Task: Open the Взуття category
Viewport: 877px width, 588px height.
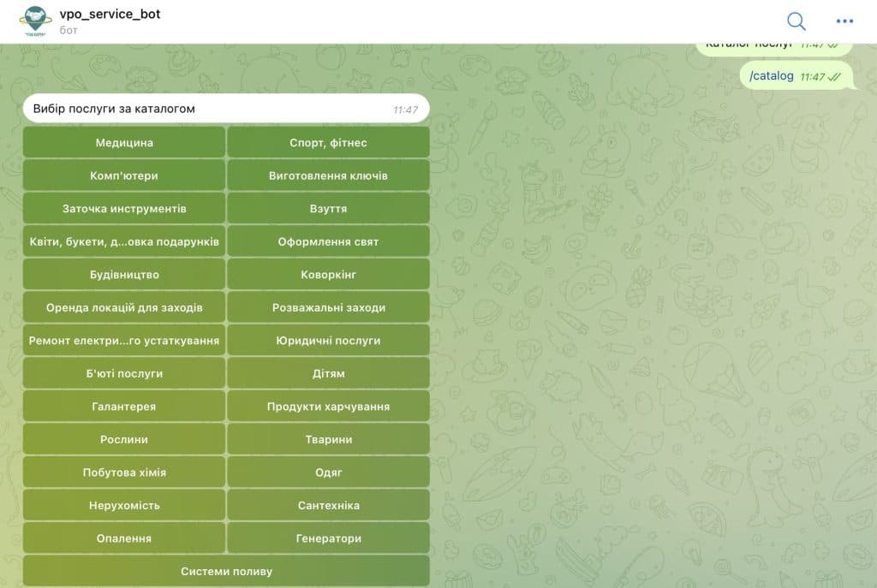Action: point(328,209)
